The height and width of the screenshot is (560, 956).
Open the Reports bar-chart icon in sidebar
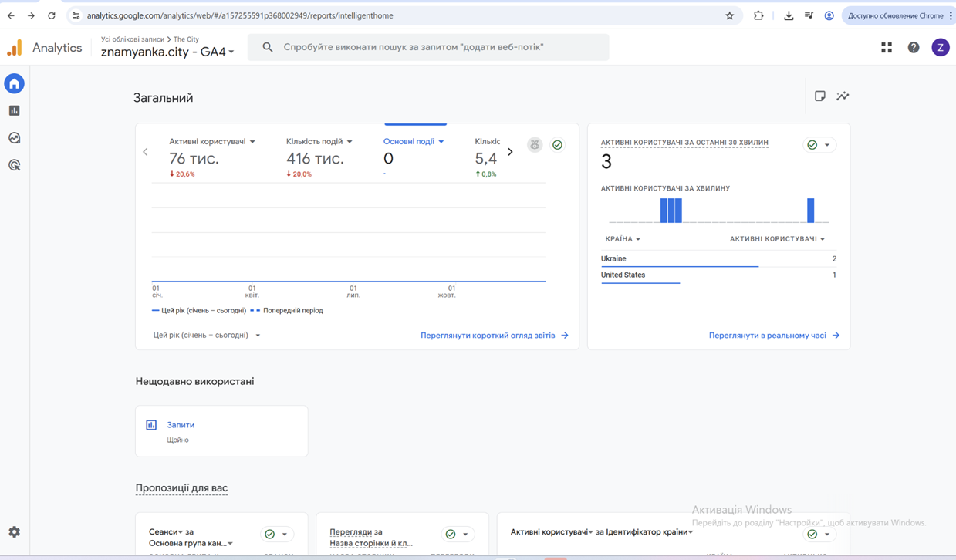(15, 111)
